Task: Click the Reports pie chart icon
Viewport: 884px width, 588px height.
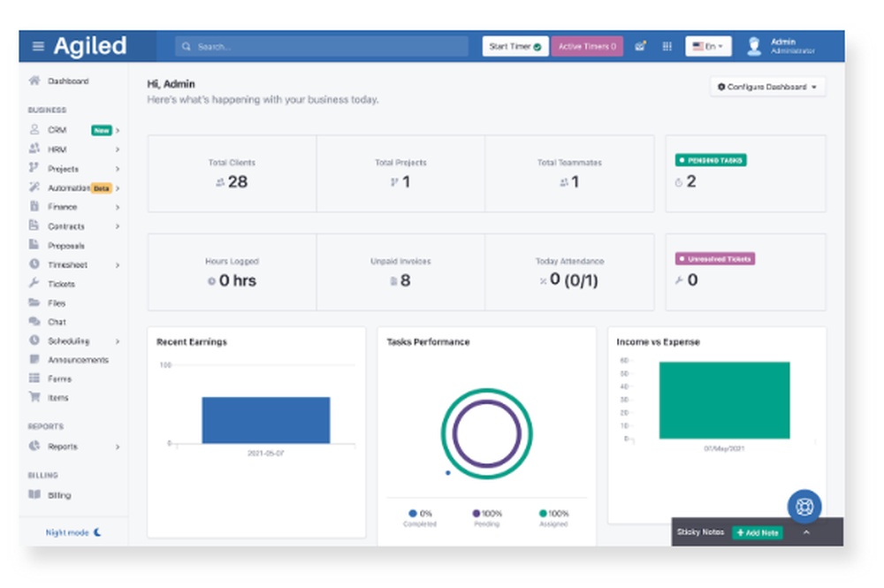Action: pos(34,446)
